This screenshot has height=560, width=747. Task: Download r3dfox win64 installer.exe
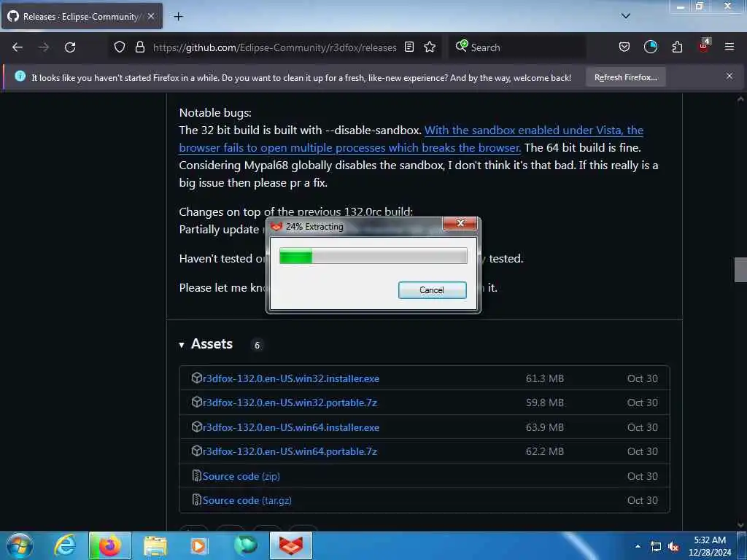[x=291, y=427]
